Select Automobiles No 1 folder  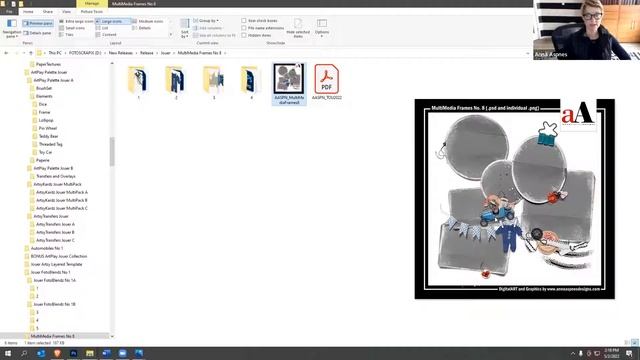47,248
